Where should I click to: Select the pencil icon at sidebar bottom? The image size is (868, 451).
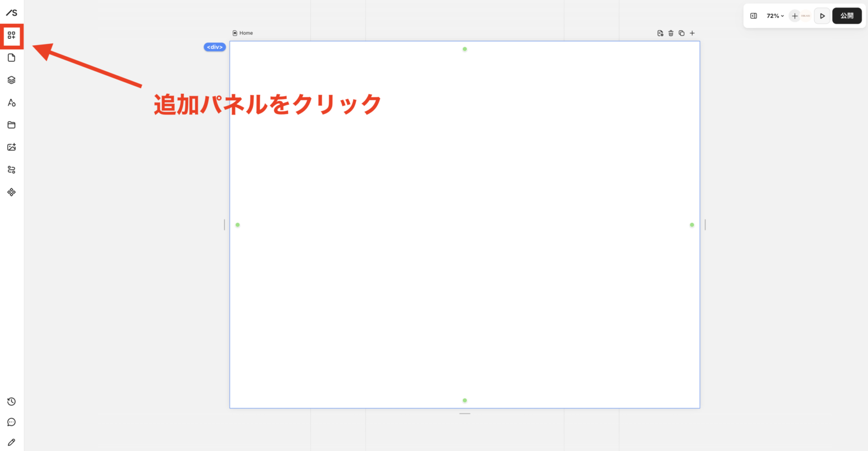point(12,442)
